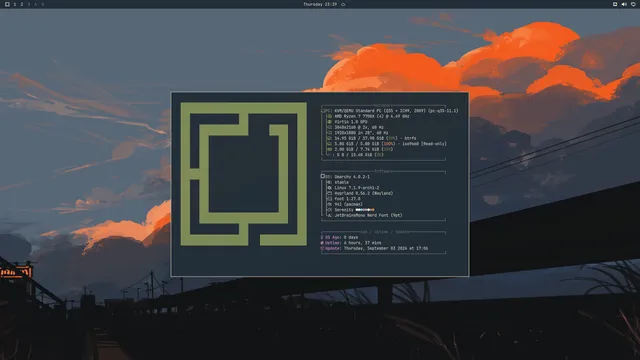Click the Thursday 23:39 clock
640x360 pixels.
(320, 4)
